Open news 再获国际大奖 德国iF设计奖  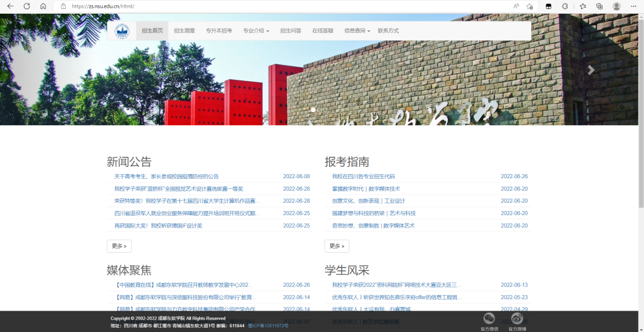point(158,226)
